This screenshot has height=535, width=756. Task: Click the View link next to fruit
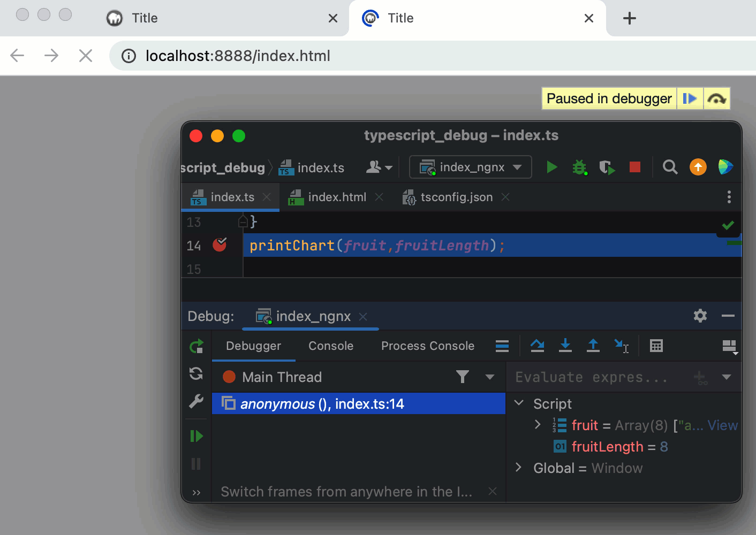click(722, 425)
